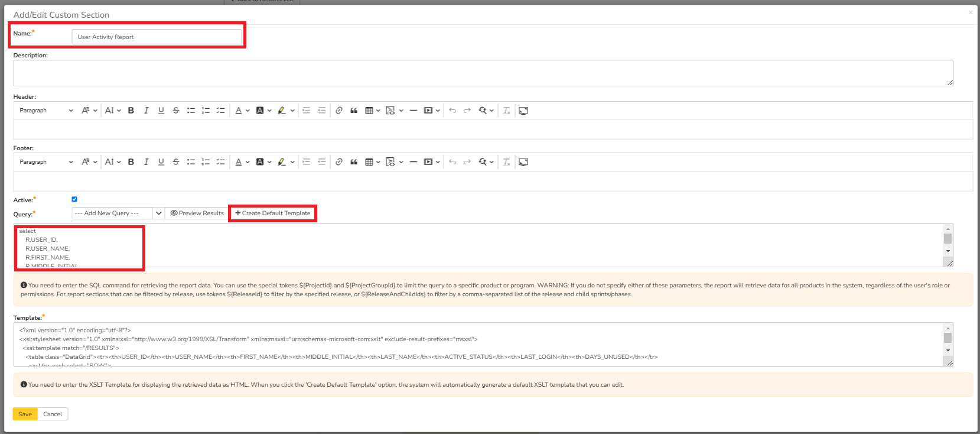Screen dimensions: 980x434
Task: Toggle to-do list in the Header toolbar
Action: pos(220,111)
